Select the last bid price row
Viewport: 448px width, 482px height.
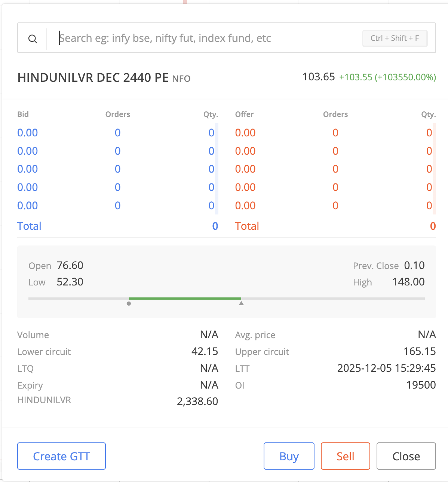(x=28, y=206)
